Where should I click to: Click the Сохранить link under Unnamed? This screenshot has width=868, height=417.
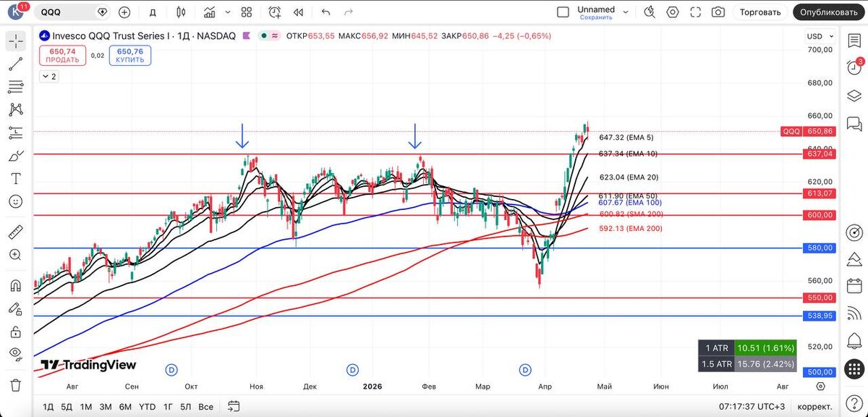coord(596,17)
